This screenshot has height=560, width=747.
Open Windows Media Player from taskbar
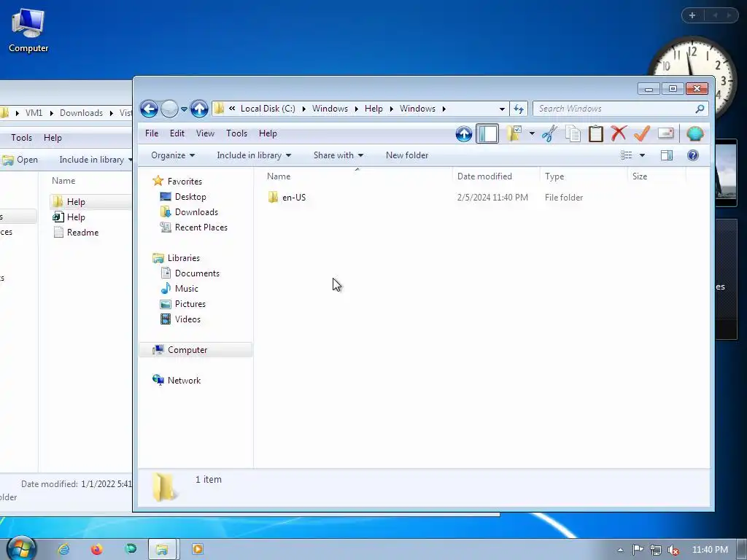(x=197, y=549)
